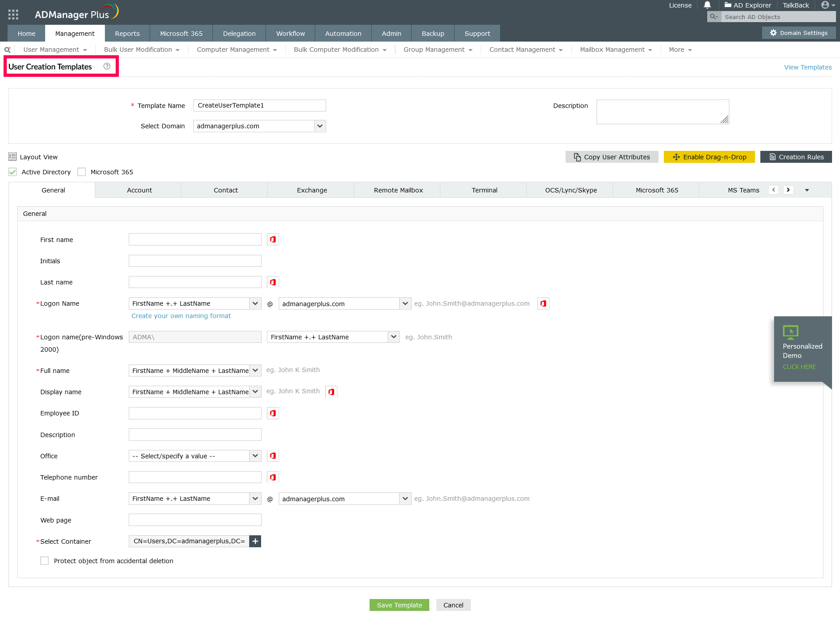Click the License link

pyautogui.click(x=680, y=5)
